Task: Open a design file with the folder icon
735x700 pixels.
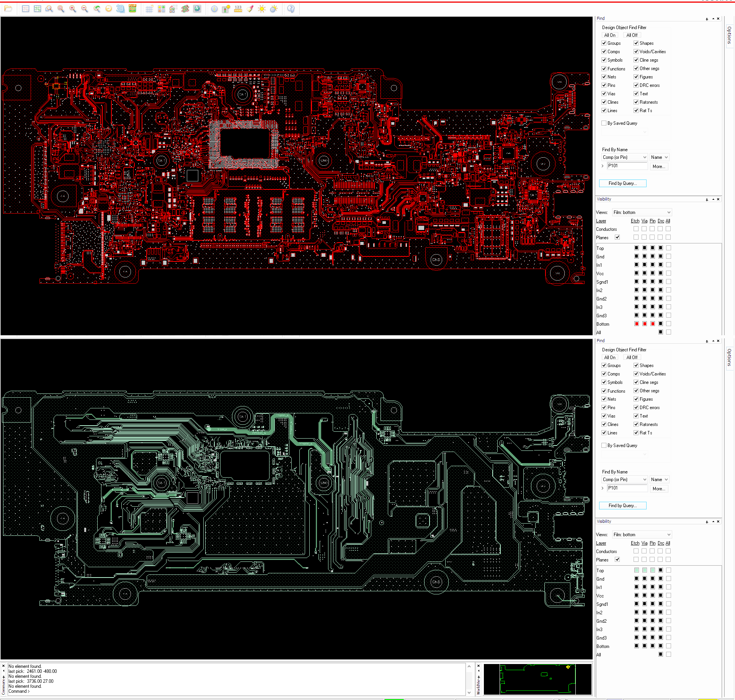Action: coord(8,9)
